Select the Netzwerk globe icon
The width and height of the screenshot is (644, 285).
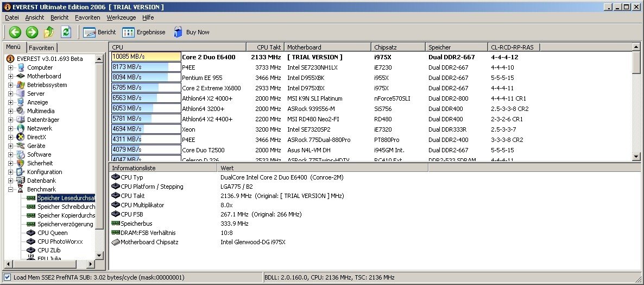[21, 128]
